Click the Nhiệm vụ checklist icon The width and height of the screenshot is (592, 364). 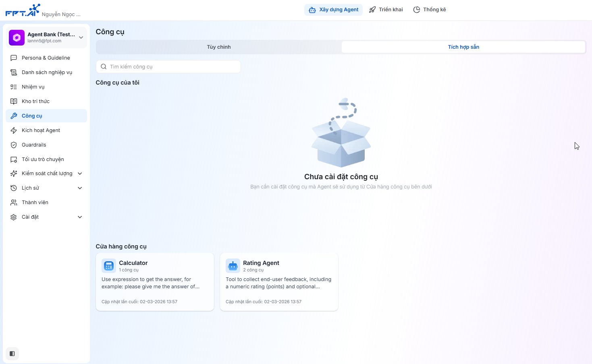point(14,87)
